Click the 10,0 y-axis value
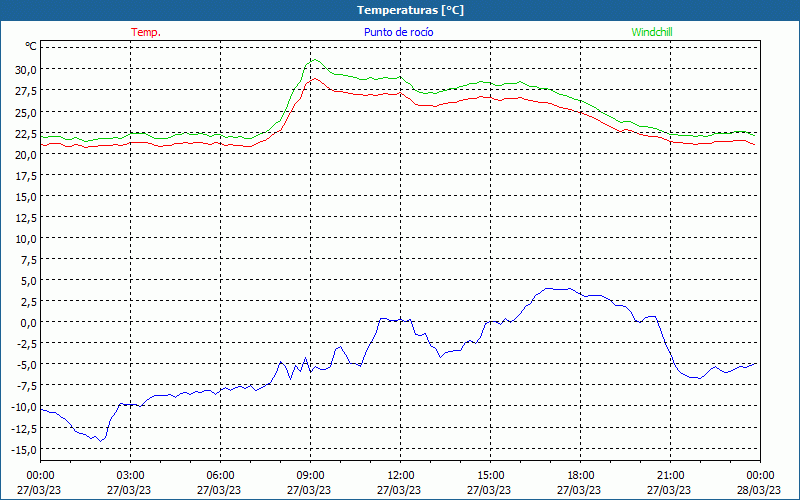 tap(25, 239)
